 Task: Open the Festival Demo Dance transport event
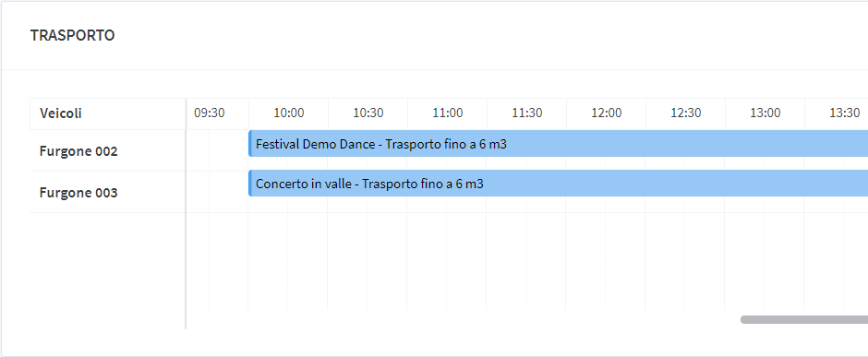558,144
